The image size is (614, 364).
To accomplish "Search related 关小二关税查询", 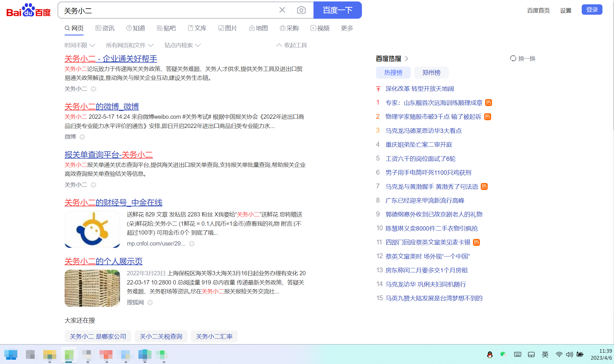I will pos(161,336).
